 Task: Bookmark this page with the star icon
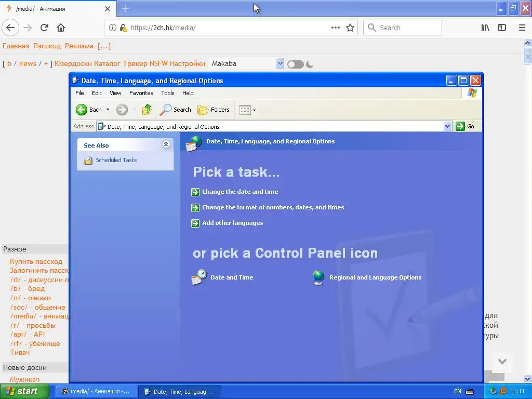click(x=350, y=28)
